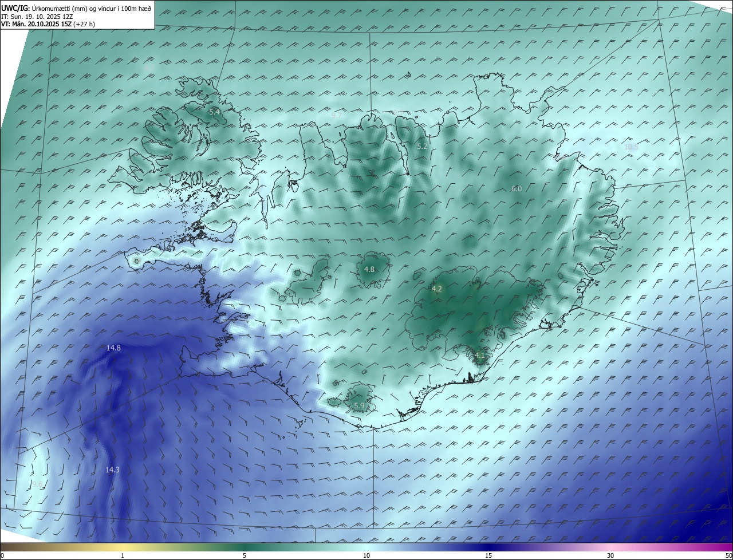Click the 4.8 value on the central glacier

pyautogui.click(x=369, y=269)
